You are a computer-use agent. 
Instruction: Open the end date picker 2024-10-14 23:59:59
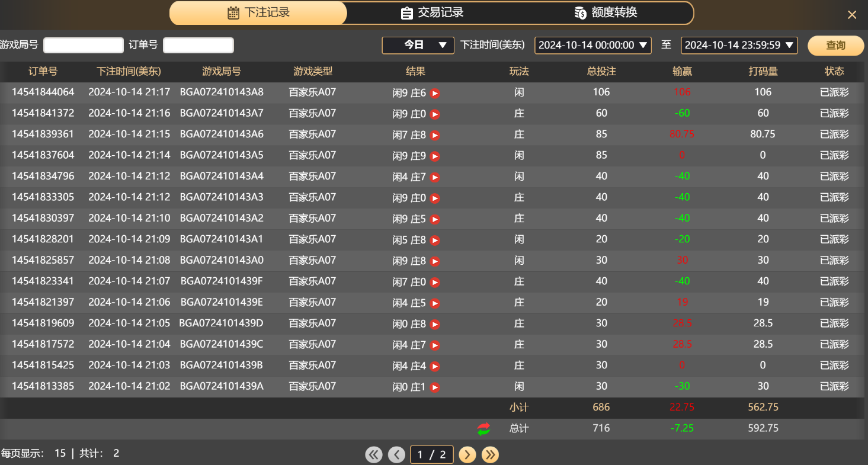click(x=739, y=45)
